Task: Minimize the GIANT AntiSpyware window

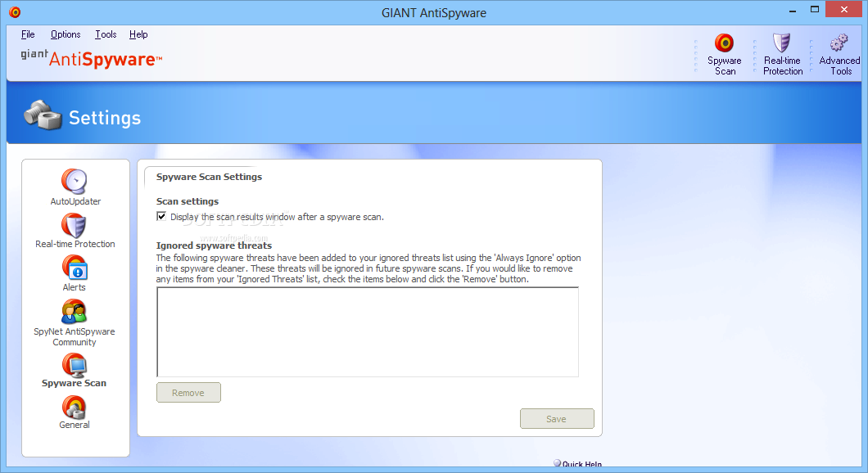Action: click(792, 10)
